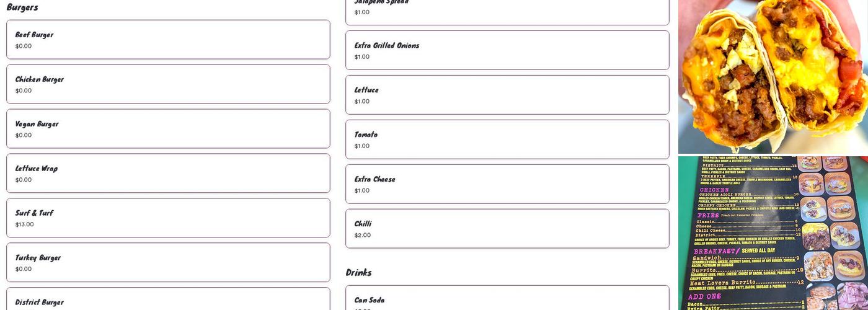View the breakfast burrito photo
The height and width of the screenshot is (310, 868).
[773, 76]
